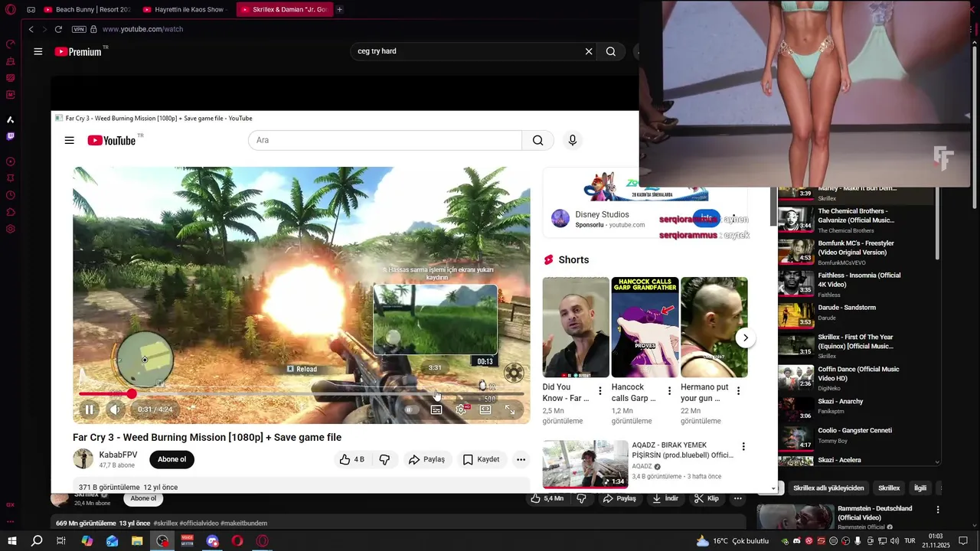Open history clock in Opera sidebar
Screen dimensions: 980x551
(x=11, y=194)
